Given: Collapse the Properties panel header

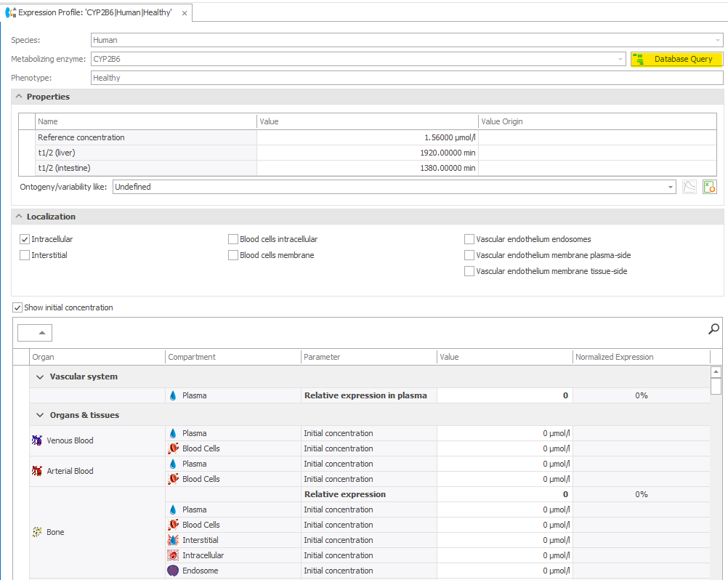Looking at the screenshot, I should point(17,96).
